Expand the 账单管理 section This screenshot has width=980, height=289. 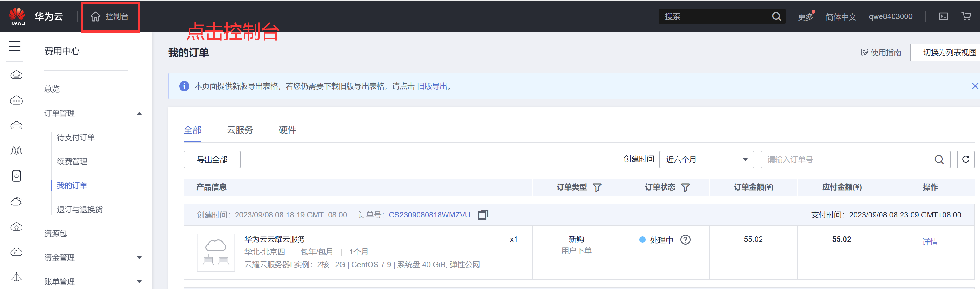click(x=93, y=281)
